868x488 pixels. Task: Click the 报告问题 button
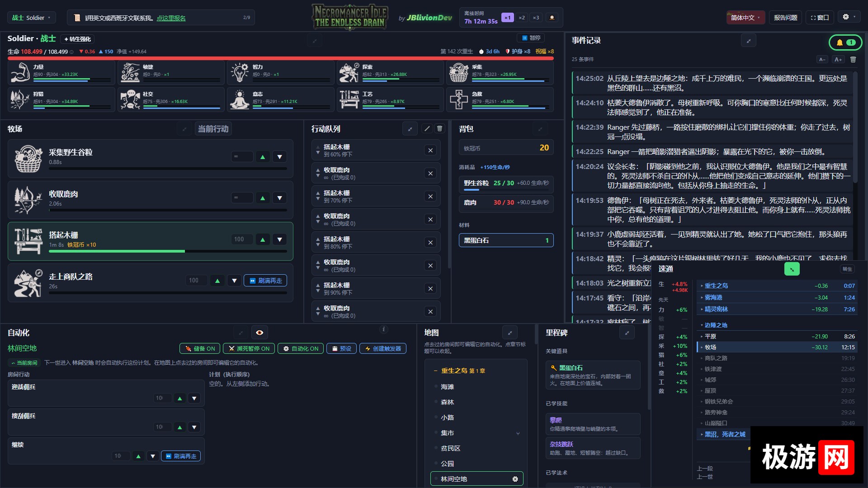pos(785,18)
